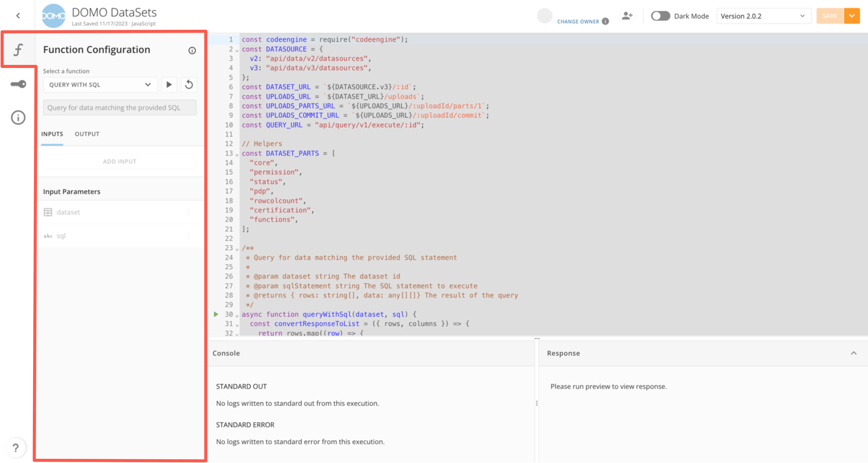This screenshot has width=868, height=463.
Task: Click the ADD INPUT button
Action: point(119,161)
